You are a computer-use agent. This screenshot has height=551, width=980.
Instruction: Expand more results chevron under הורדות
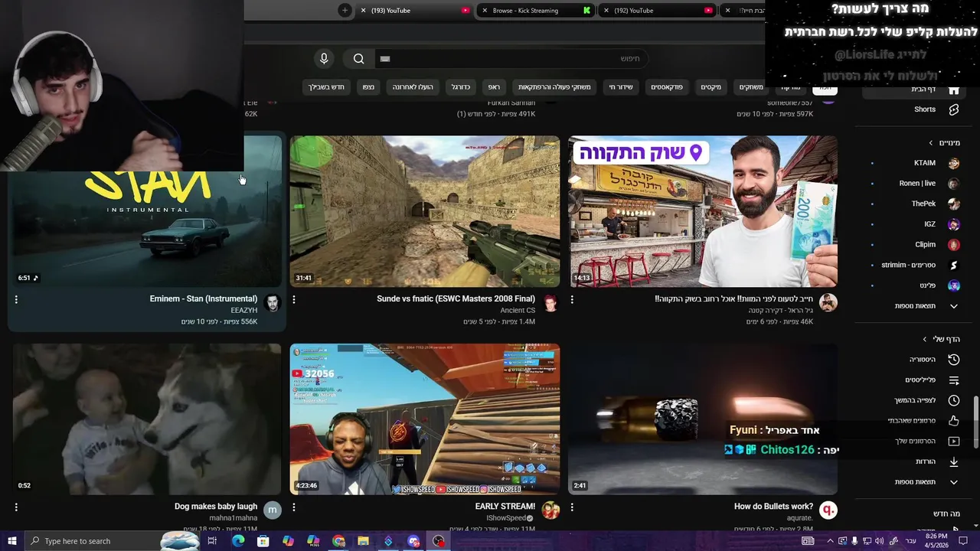(954, 482)
